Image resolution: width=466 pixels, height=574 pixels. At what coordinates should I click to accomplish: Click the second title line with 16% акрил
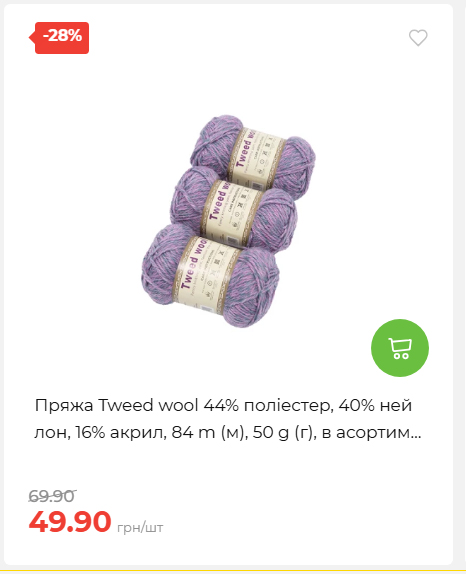228,433
